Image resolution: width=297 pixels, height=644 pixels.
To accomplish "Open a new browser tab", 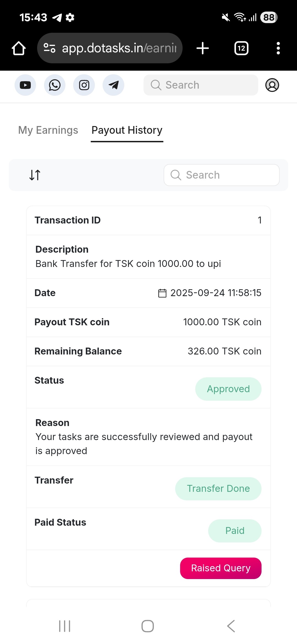I will tap(203, 48).
